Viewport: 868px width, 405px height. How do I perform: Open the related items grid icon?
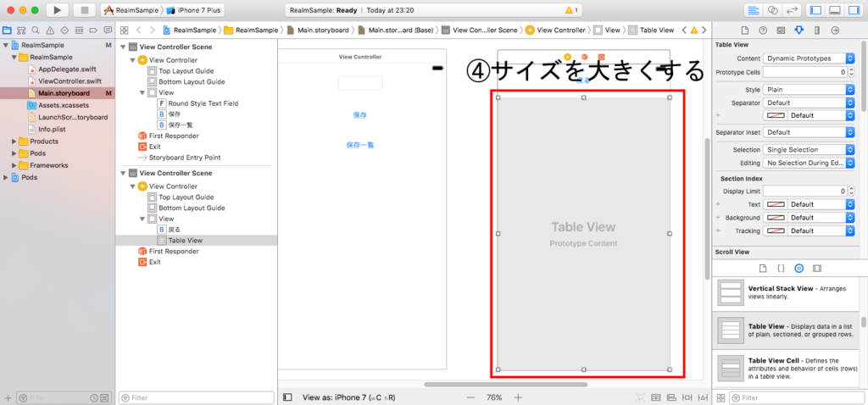click(124, 30)
